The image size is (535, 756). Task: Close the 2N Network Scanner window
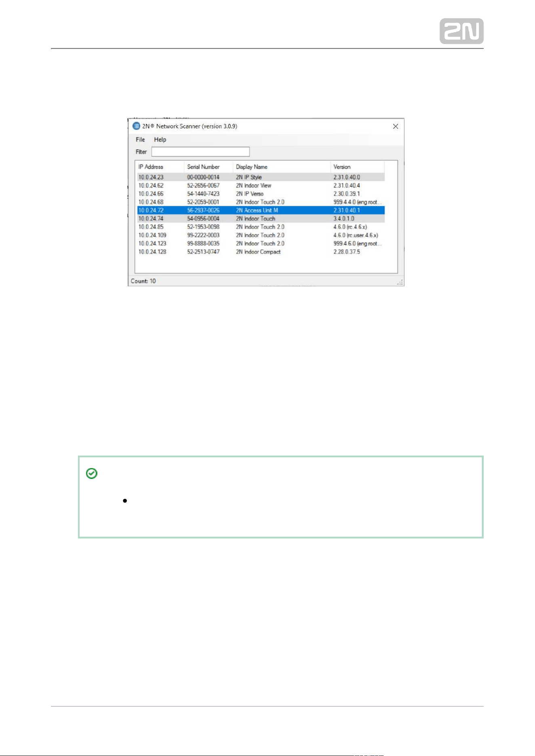(396, 126)
